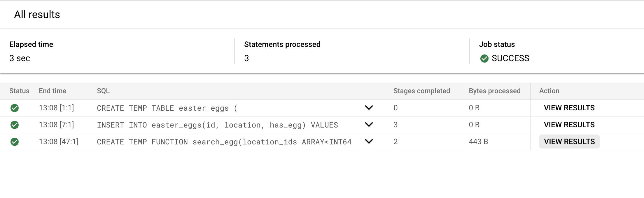Select the CREATE TEMP TABLE easter_eggs SQL text
The height and width of the screenshot is (198, 644).
167,108
